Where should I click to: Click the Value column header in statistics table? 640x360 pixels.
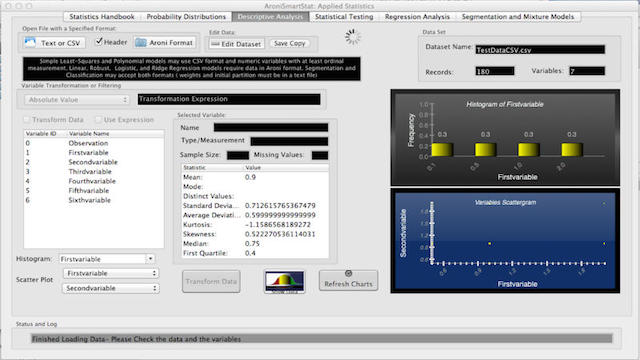tap(286, 168)
